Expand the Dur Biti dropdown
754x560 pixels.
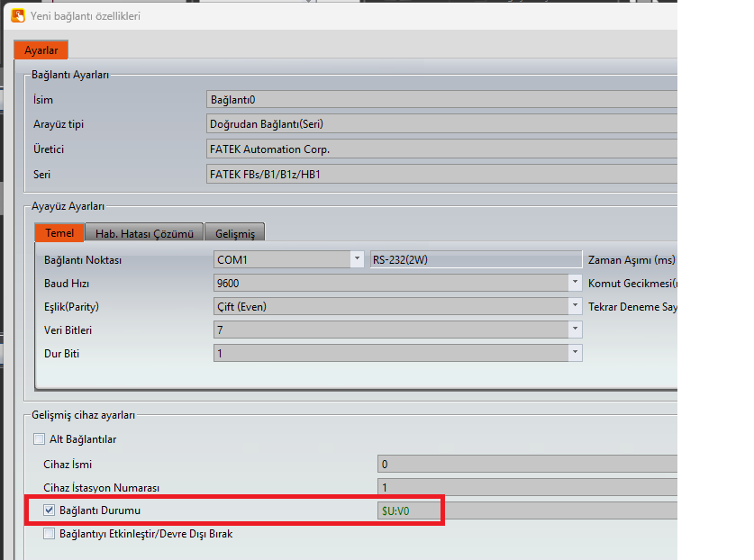(x=575, y=353)
